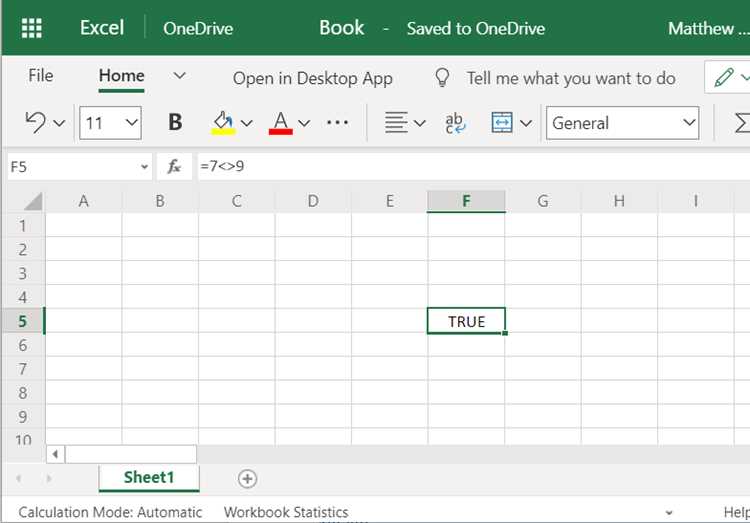Open the more options ellipsis
This screenshot has height=523, width=750.
point(337,122)
